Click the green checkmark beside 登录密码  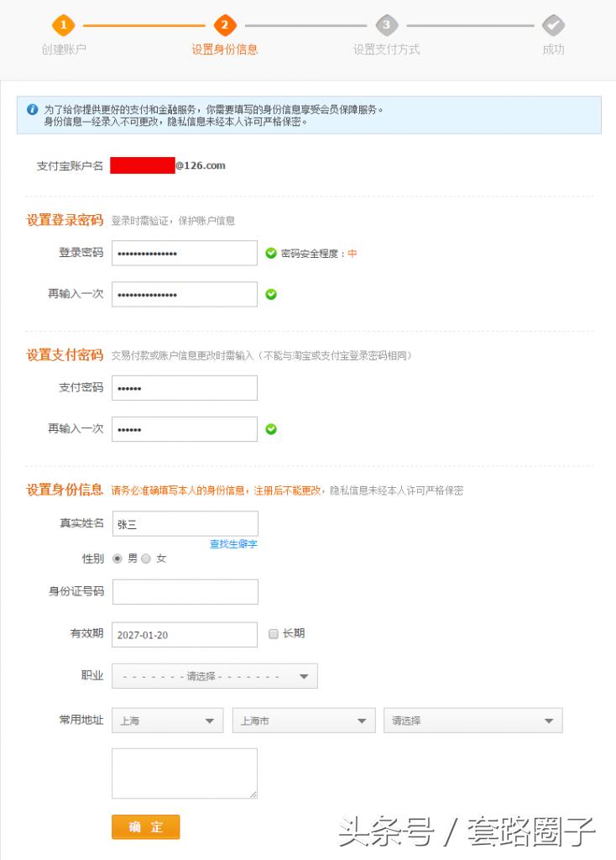coord(272,254)
